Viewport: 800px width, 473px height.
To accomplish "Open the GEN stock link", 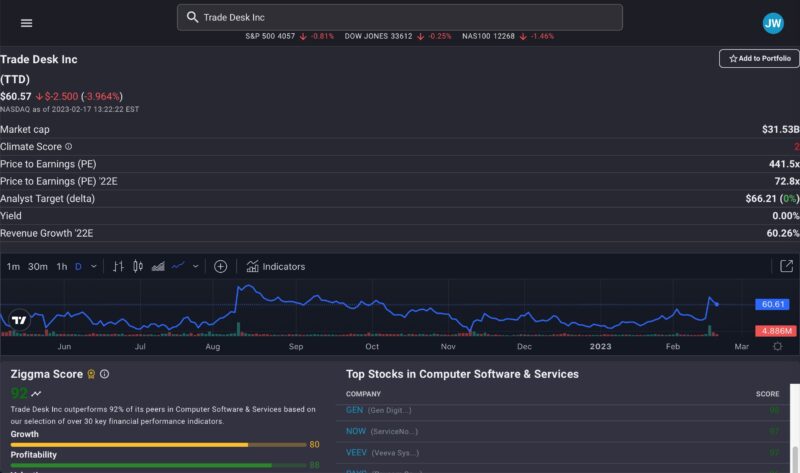I will [355, 410].
